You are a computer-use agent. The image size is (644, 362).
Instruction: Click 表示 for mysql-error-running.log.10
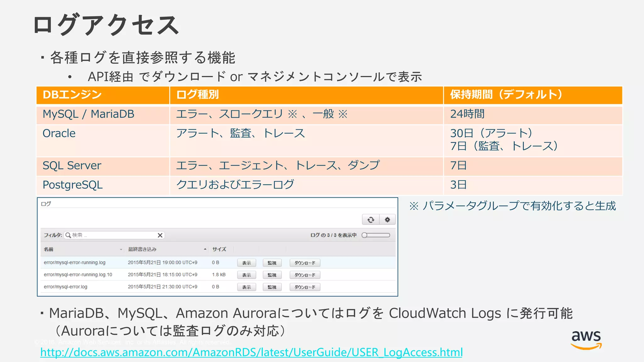[247, 275]
